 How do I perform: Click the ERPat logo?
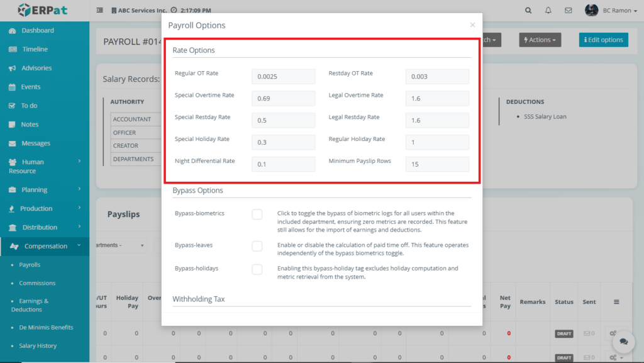tap(43, 10)
